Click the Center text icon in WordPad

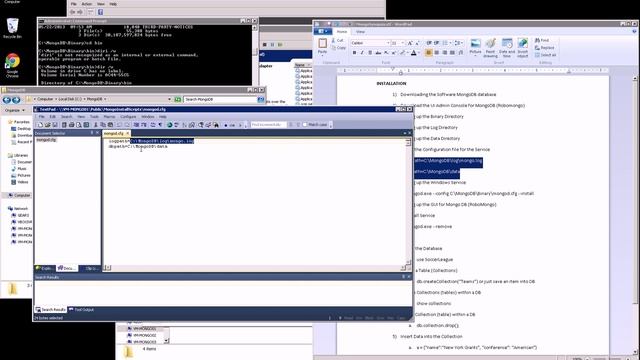tap(437, 53)
